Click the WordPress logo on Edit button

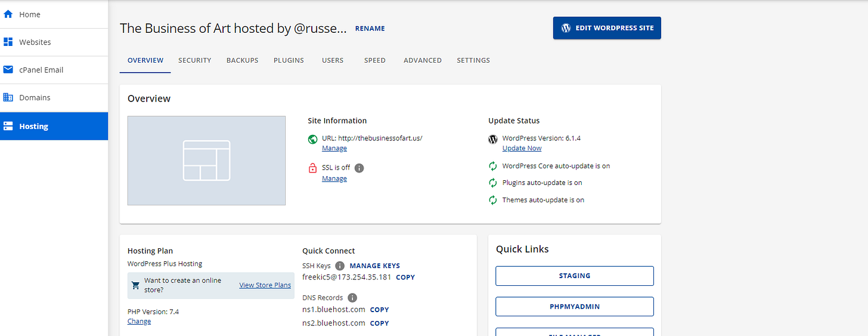[566, 28]
